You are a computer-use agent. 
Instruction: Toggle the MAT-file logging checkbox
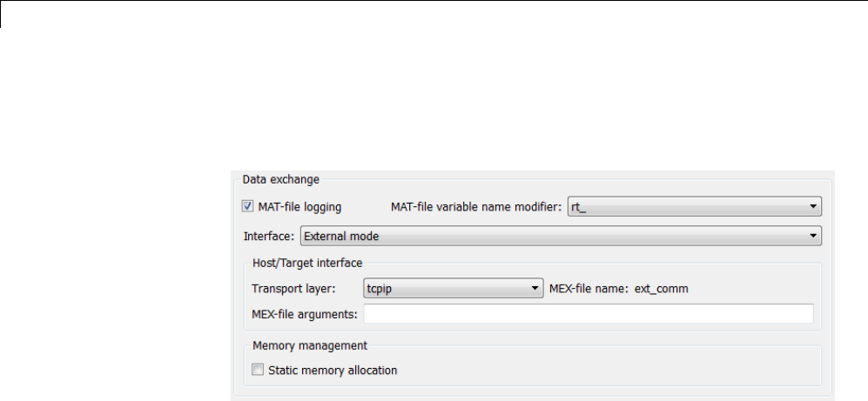click(x=247, y=207)
